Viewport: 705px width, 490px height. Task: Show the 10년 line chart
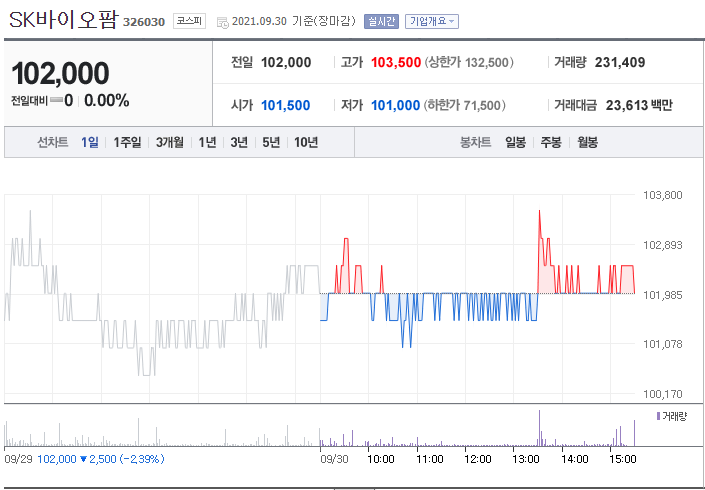306,143
